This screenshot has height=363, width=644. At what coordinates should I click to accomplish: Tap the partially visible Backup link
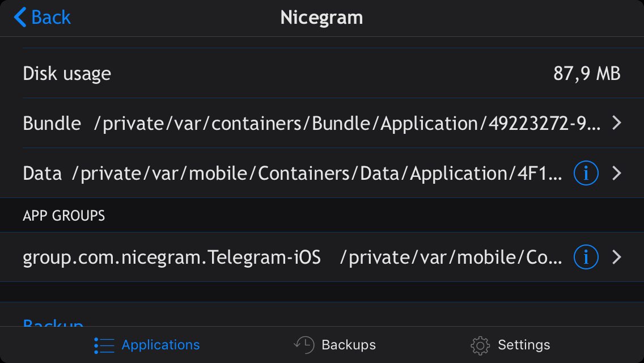click(x=53, y=323)
